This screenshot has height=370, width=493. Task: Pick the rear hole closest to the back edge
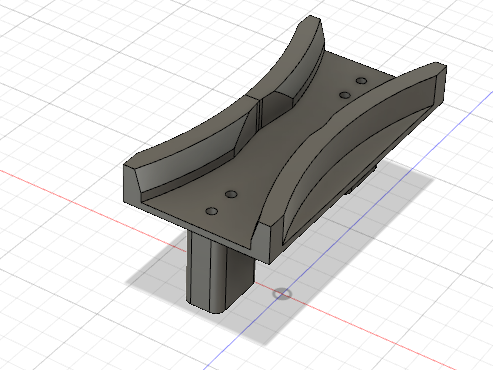pos(361,81)
